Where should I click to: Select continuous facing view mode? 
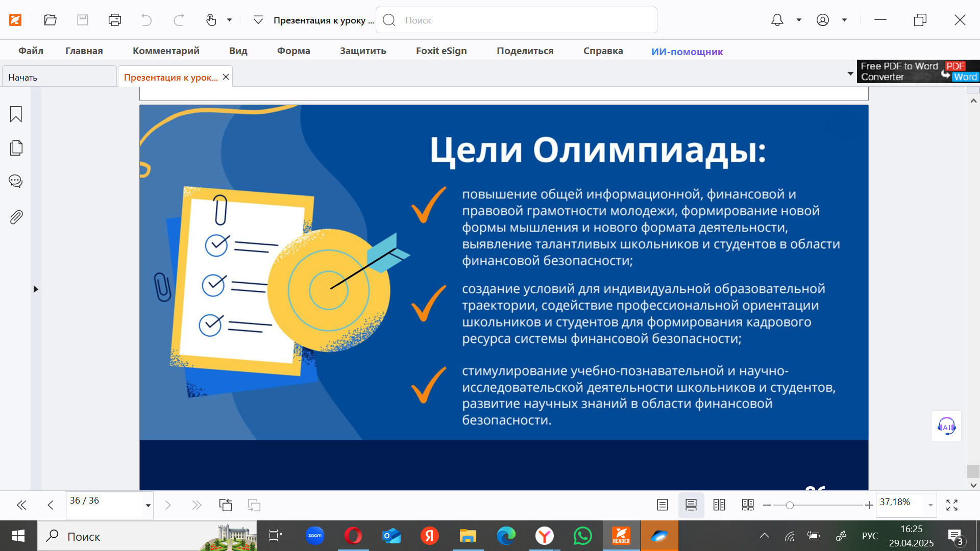coord(748,505)
